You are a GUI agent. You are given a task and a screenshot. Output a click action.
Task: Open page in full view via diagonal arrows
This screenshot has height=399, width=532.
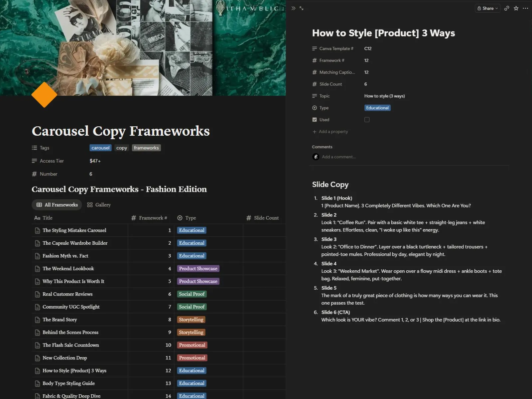pyautogui.click(x=301, y=8)
